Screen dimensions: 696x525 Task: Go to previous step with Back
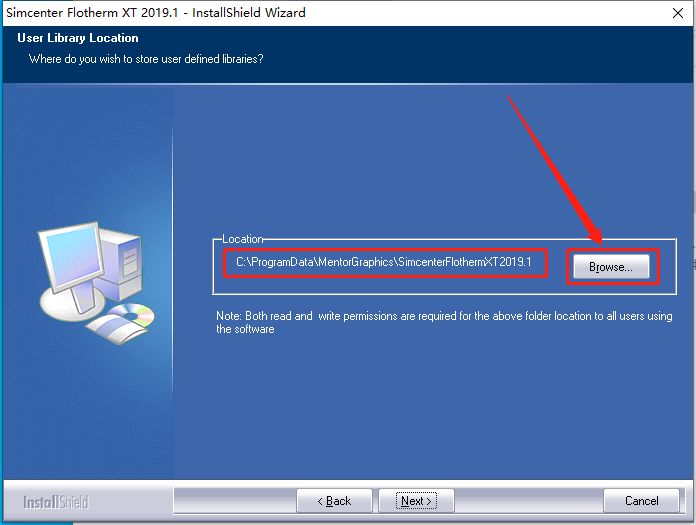[334, 501]
